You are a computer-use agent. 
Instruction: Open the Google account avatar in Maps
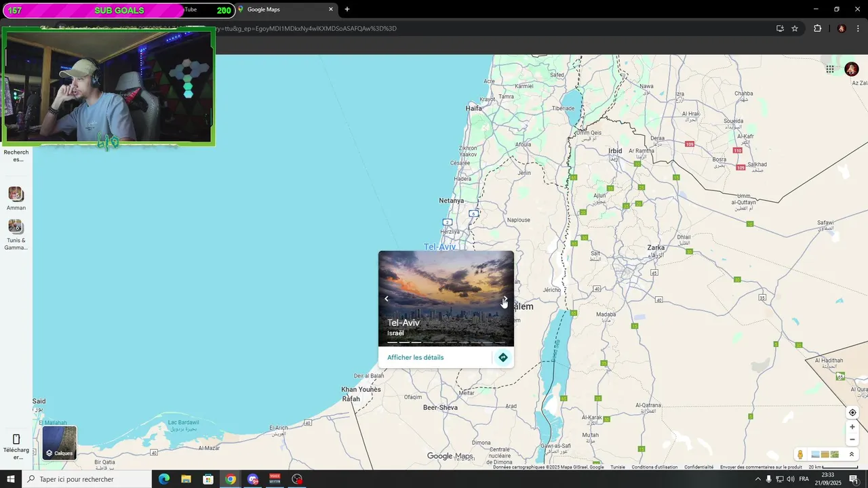click(852, 69)
